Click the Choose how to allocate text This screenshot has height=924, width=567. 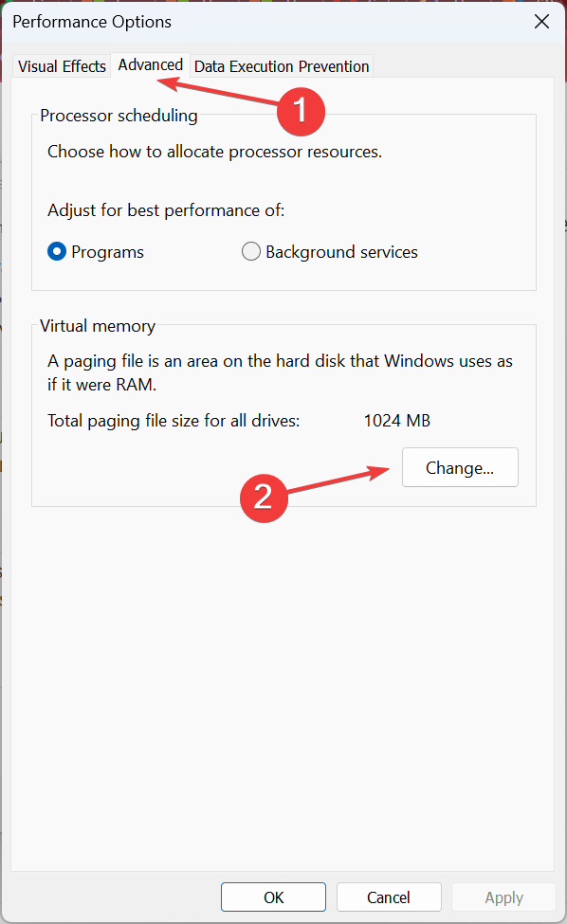(214, 152)
